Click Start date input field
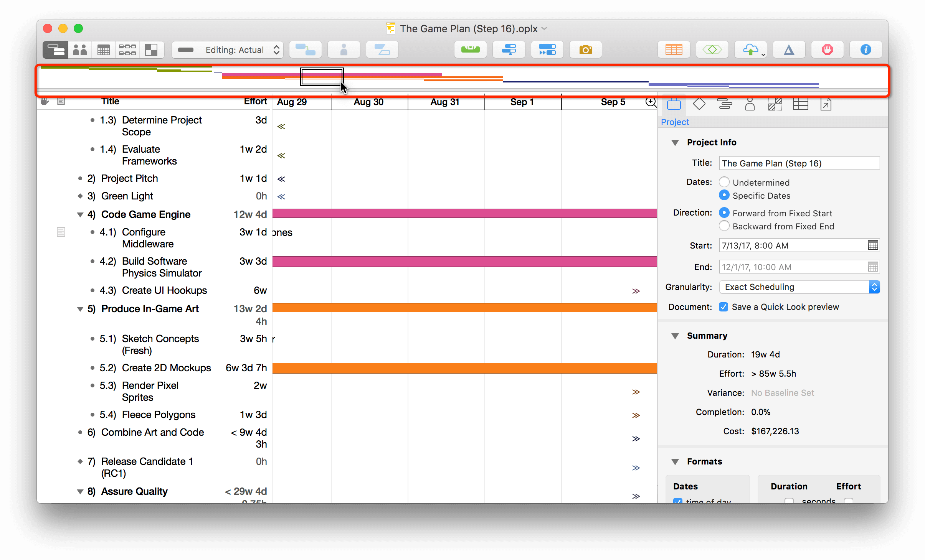The height and width of the screenshot is (560, 925). (x=791, y=245)
